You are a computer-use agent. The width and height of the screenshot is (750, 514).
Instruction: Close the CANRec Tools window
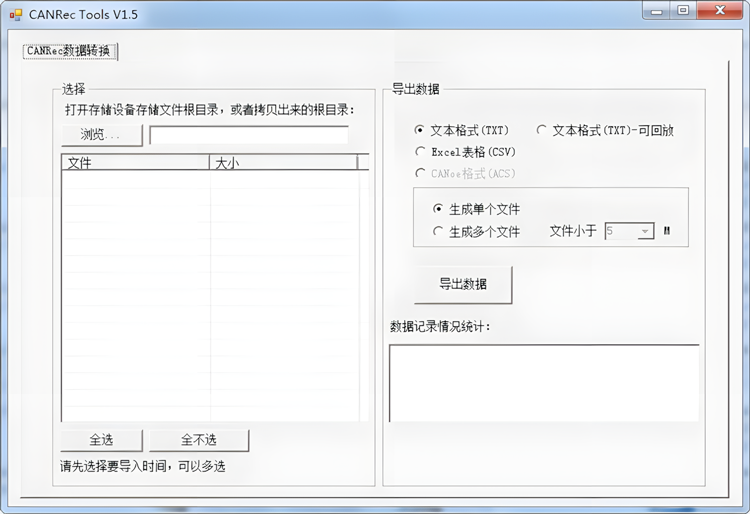[720, 11]
